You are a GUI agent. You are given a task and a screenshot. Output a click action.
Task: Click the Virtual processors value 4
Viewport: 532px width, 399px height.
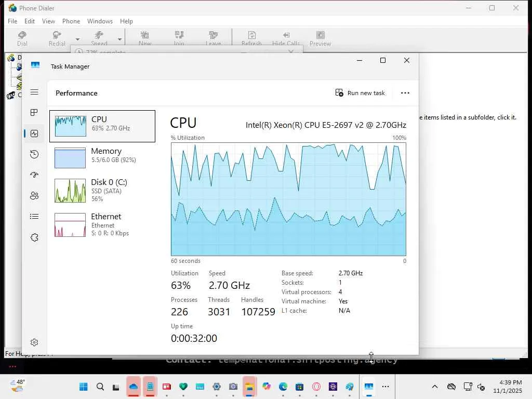point(340,292)
